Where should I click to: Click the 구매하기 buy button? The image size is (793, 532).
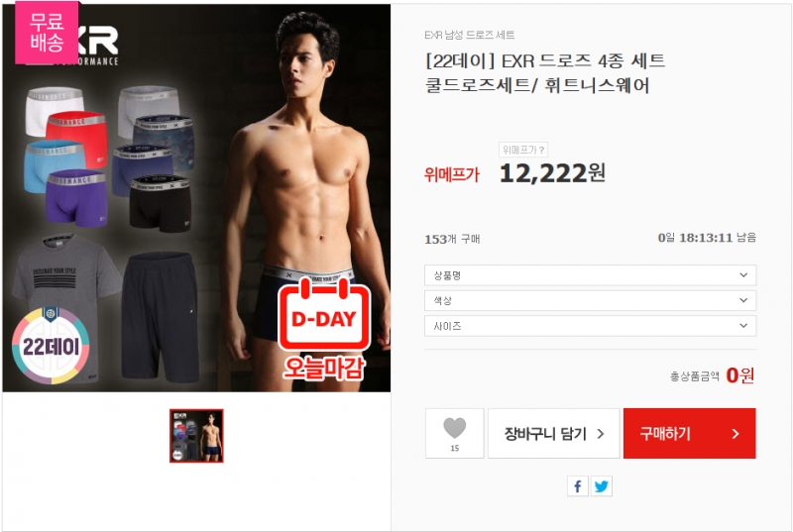tap(689, 434)
